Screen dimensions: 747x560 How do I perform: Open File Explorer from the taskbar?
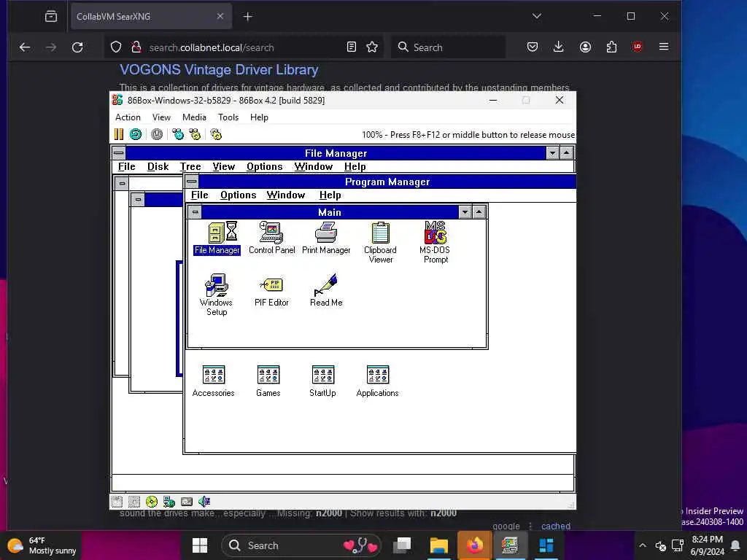438,545
